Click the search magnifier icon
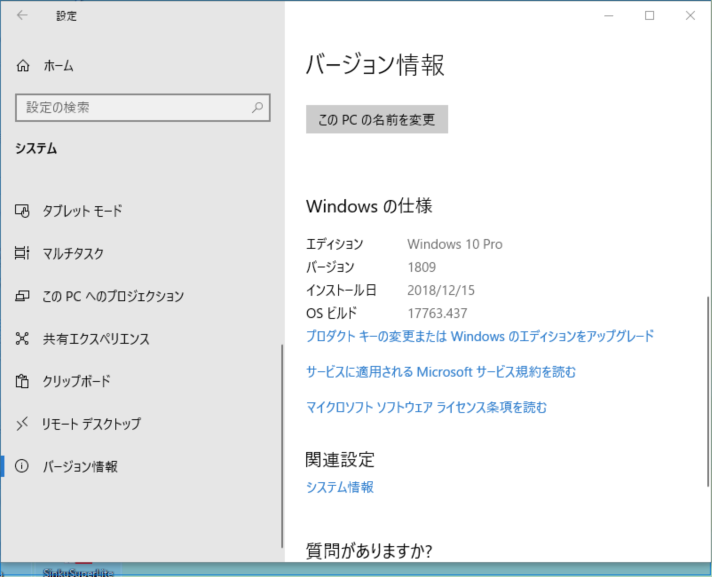Image resolution: width=712 pixels, height=577 pixels. pyautogui.click(x=257, y=107)
